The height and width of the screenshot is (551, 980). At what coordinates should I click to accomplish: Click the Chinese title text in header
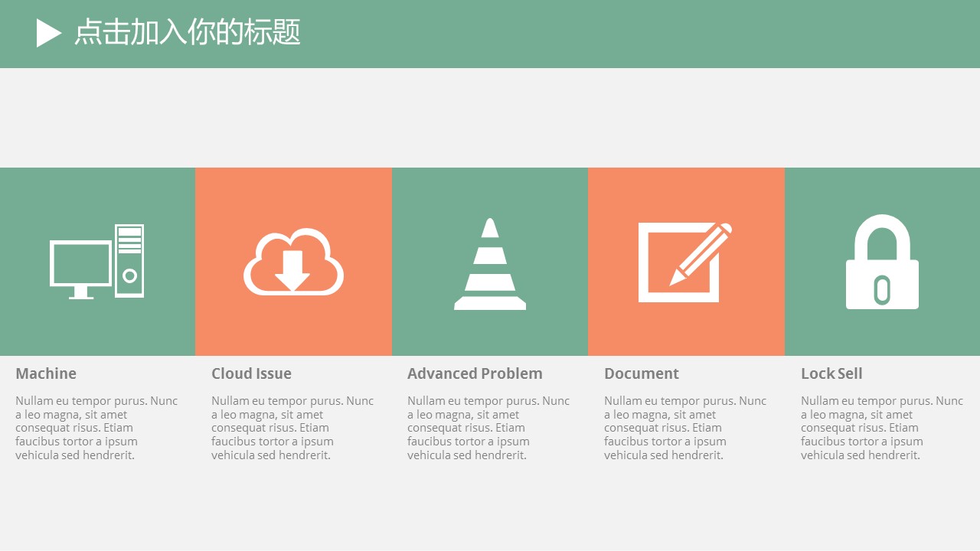(x=188, y=33)
